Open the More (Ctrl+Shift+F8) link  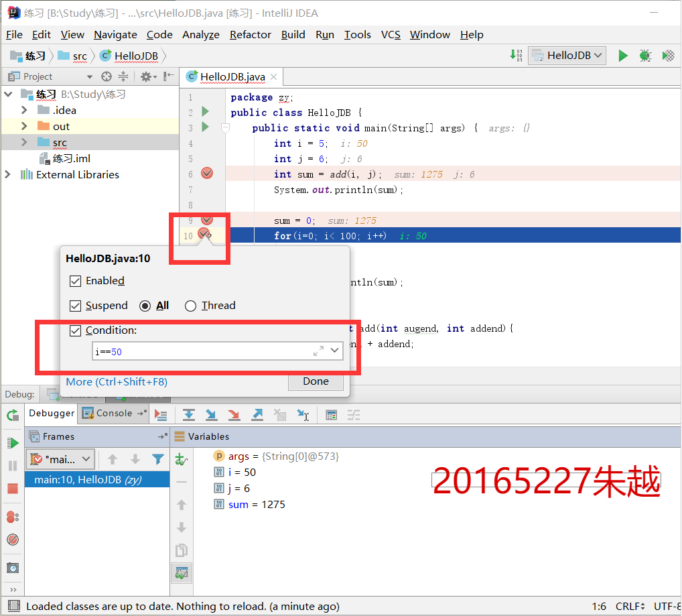pos(117,382)
